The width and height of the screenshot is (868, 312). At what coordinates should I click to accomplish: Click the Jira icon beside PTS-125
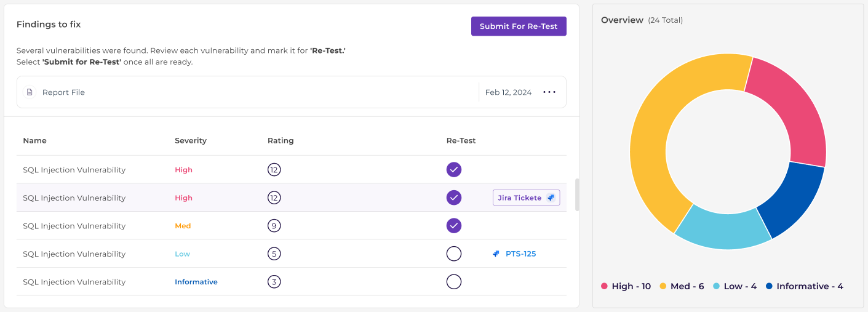pos(496,254)
